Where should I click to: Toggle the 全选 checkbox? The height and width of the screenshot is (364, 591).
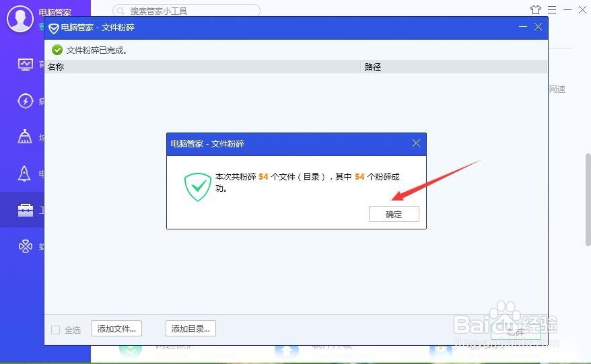tap(55, 330)
